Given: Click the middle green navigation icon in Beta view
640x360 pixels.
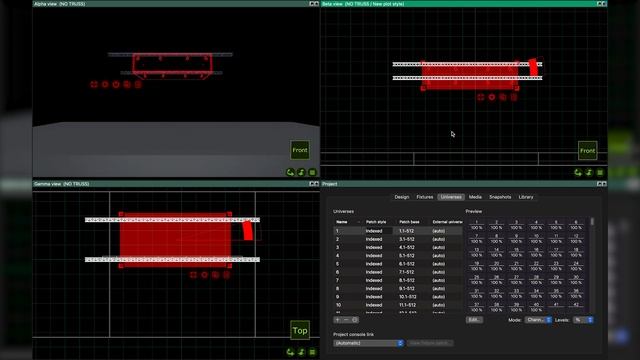Looking at the screenshot, I should 589,173.
